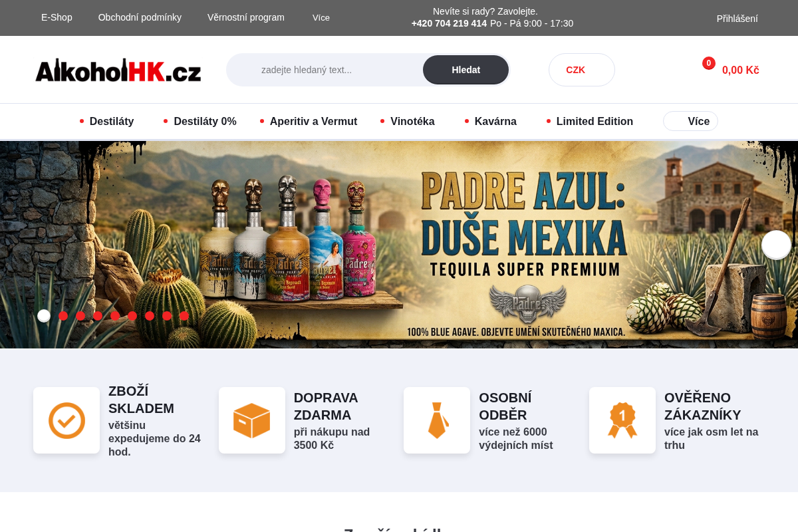Viewport: 798px width, 532px height.
Task: Open the CZK currency dropdown
Action: [582, 70]
